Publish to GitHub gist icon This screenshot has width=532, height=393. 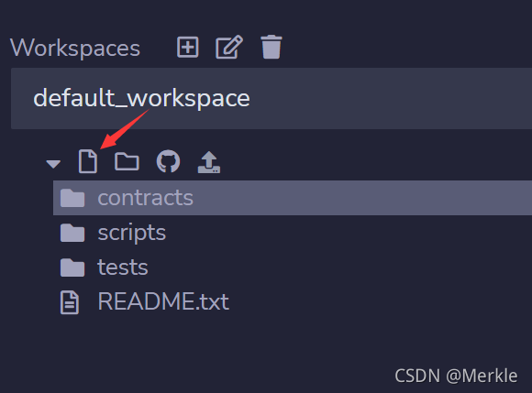coord(168,161)
